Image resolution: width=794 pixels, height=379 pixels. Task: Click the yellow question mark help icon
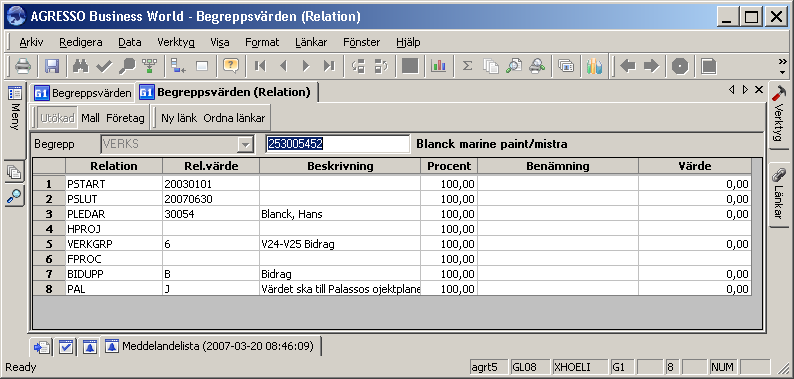point(230,66)
